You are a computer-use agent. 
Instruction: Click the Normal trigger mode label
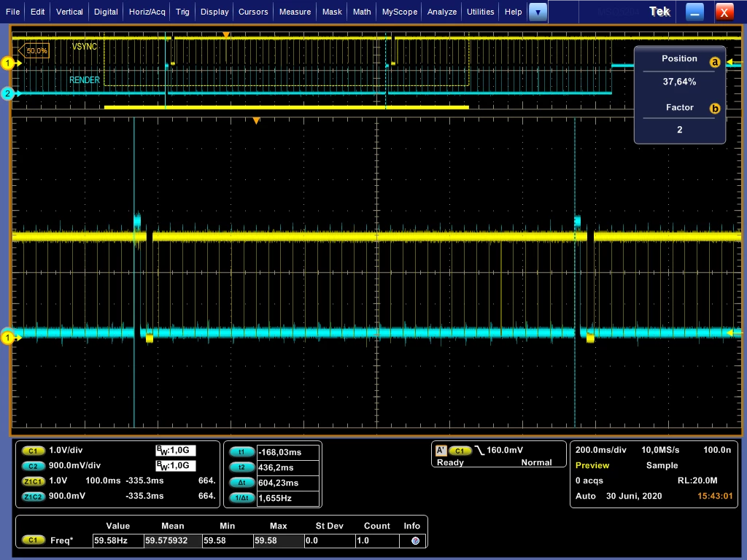tap(536, 462)
